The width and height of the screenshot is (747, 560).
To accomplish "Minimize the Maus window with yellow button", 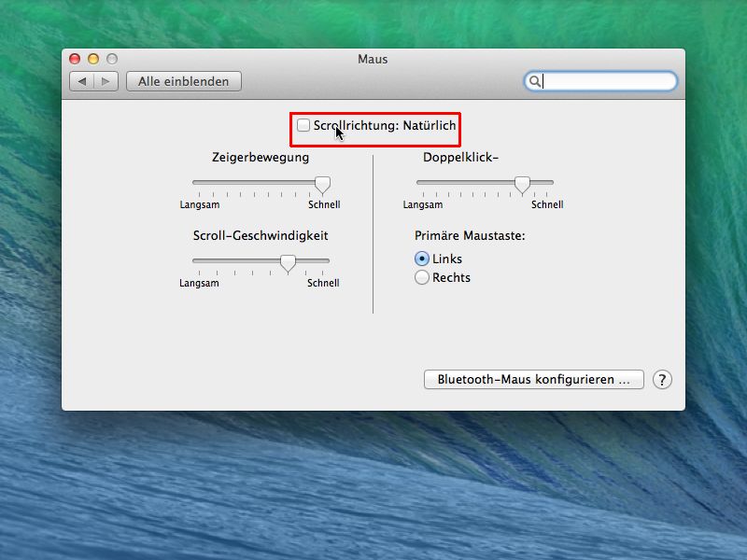I will click(x=93, y=59).
